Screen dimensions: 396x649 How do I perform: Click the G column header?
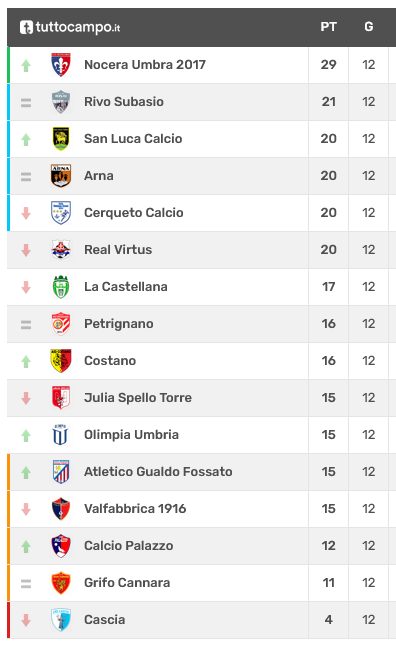point(369,27)
